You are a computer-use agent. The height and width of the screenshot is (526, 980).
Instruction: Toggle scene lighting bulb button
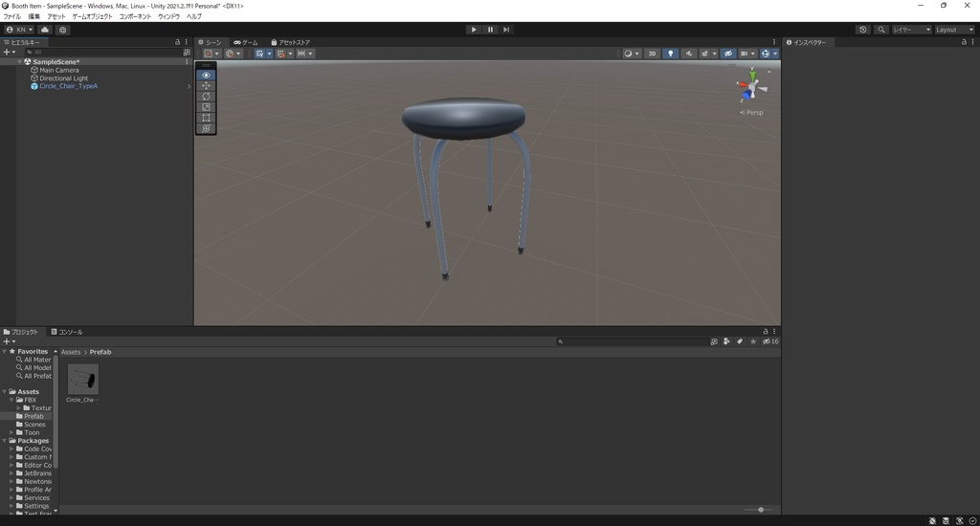click(671, 54)
